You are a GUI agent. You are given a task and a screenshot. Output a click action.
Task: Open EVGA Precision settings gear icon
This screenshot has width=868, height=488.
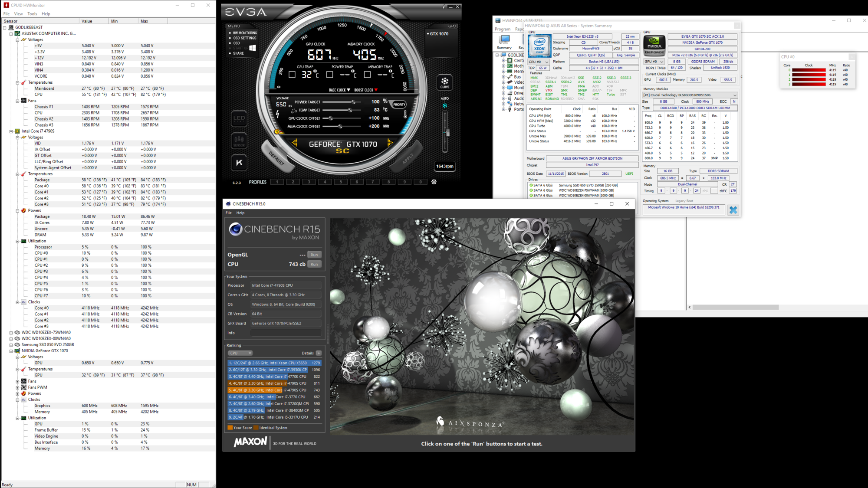(x=434, y=182)
